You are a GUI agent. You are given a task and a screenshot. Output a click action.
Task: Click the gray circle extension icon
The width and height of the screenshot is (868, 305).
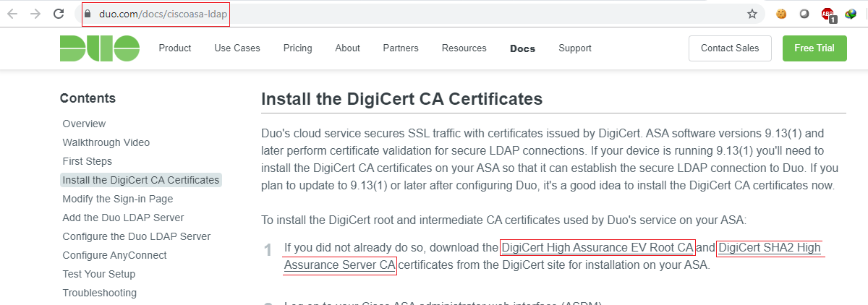[804, 14]
